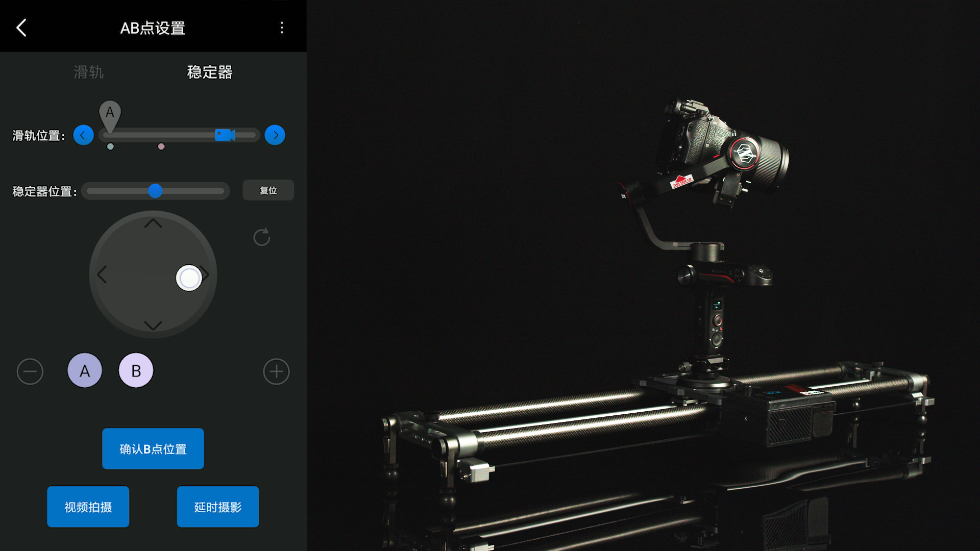Start 延时摄影 mode
This screenshot has width=980, height=551.
[218, 507]
